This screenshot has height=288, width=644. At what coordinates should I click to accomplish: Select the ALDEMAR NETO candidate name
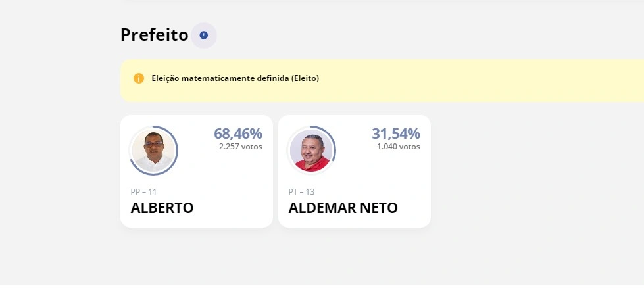click(x=343, y=208)
